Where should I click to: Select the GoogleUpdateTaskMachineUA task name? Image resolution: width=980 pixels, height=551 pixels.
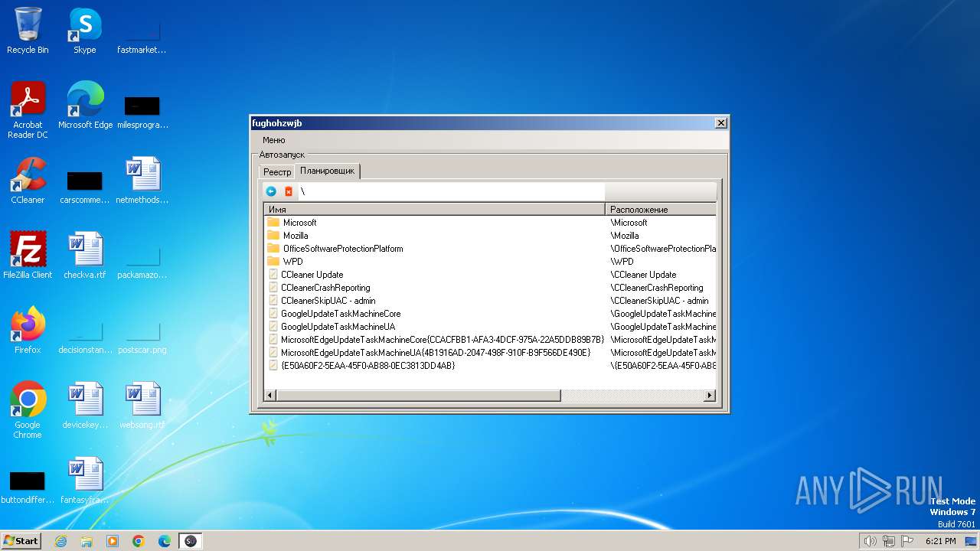point(338,327)
